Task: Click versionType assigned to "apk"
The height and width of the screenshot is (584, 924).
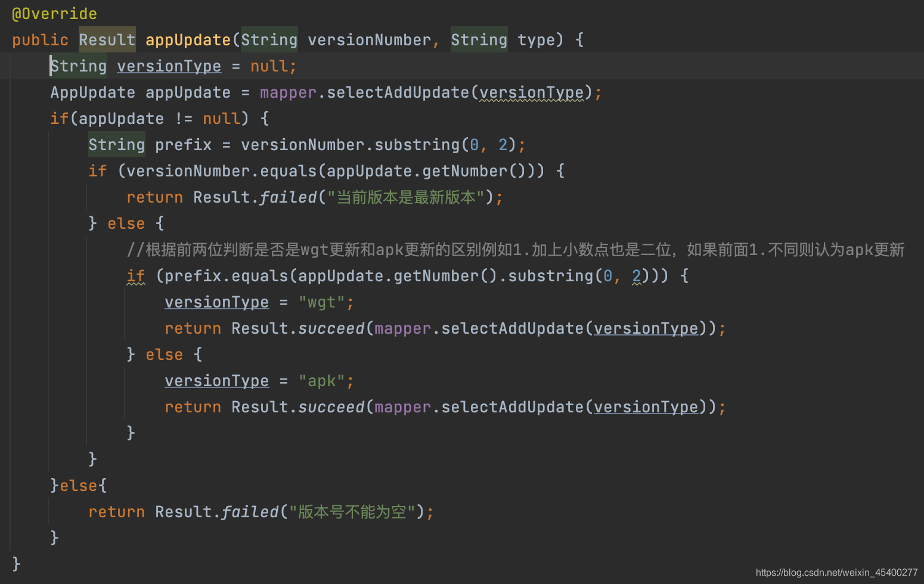Action: pyautogui.click(x=216, y=381)
